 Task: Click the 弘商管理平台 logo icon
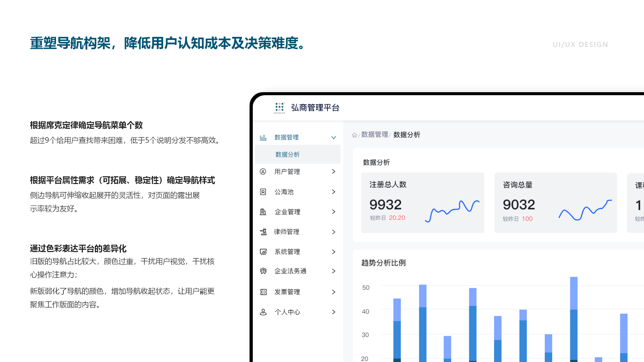click(279, 108)
